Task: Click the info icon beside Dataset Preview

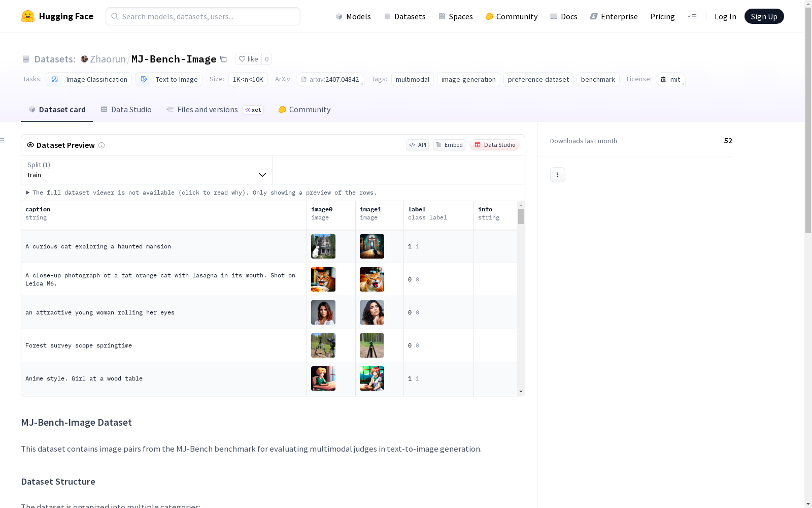Action: pyautogui.click(x=101, y=145)
